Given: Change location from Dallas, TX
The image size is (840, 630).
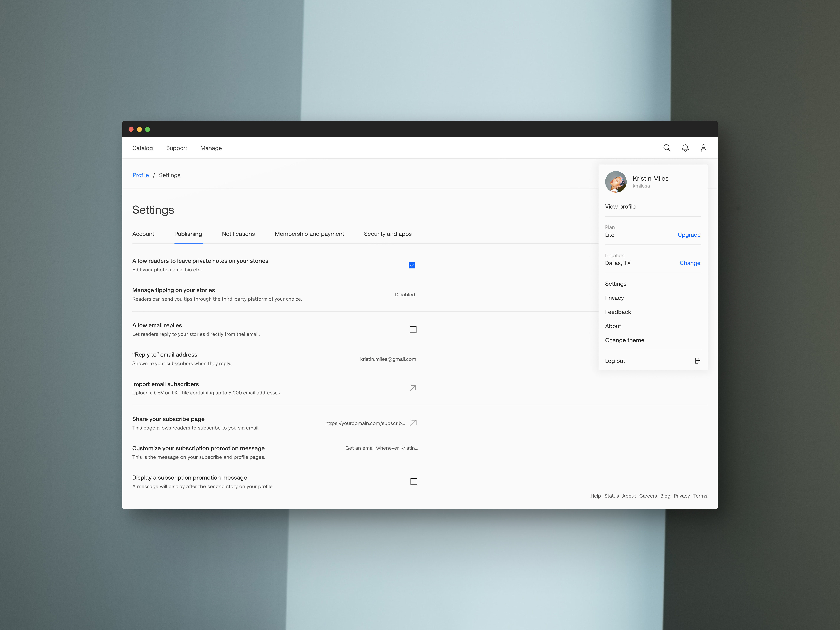Looking at the screenshot, I should click(x=690, y=263).
